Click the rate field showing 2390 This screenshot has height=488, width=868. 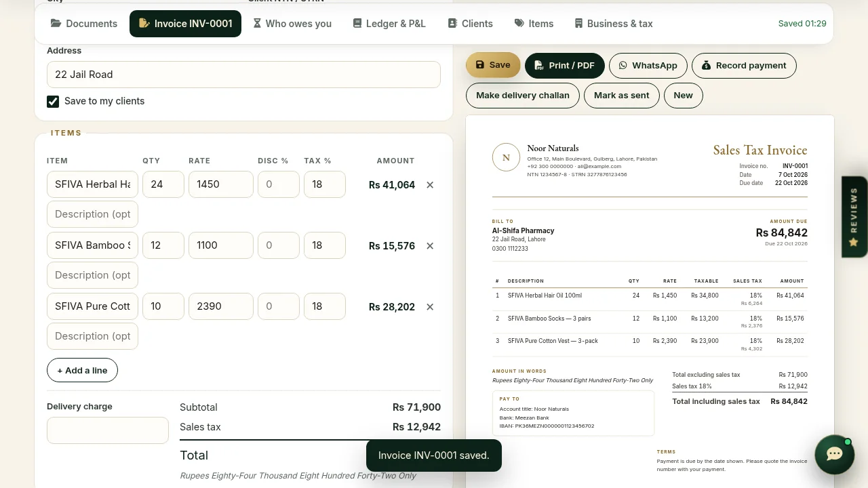point(221,306)
